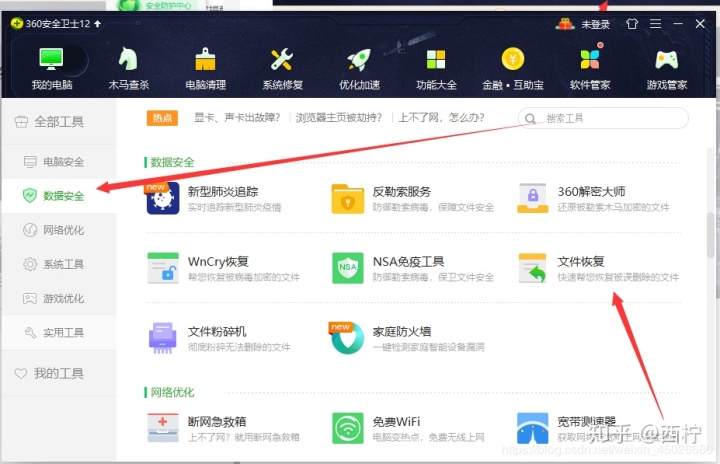Launch 360解密大师 lock icon
The image size is (720, 464).
click(533, 198)
